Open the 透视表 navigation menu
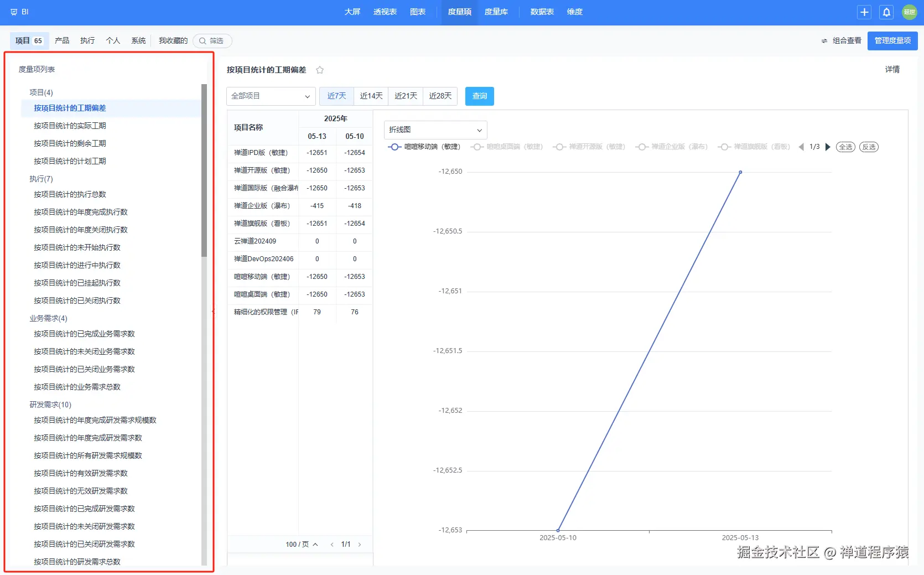 pos(385,12)
